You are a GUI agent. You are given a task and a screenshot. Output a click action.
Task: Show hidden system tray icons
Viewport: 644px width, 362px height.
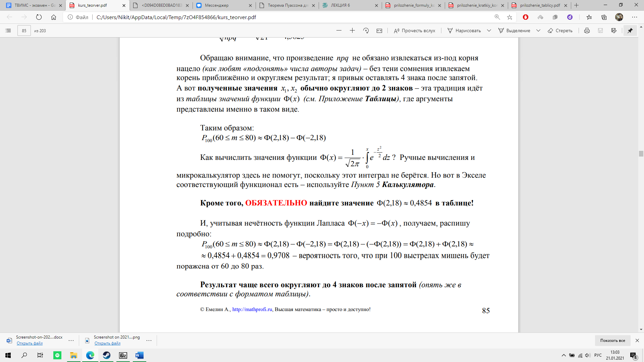(x=563, y=355)
